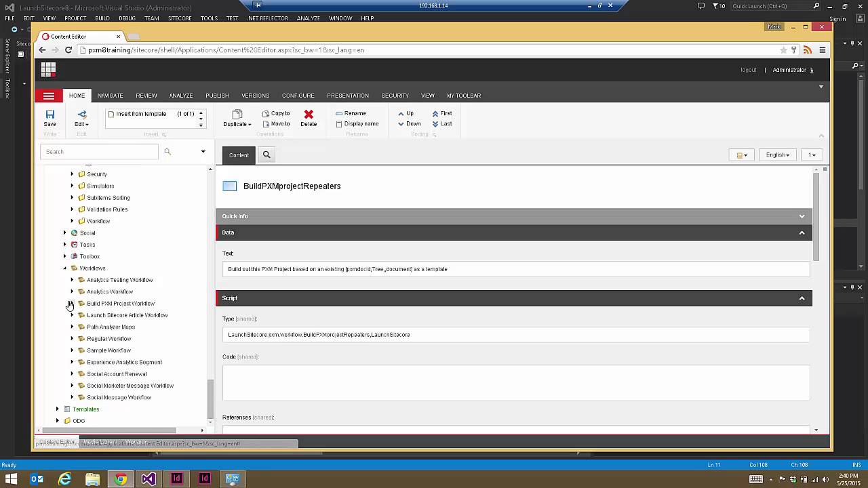Screen dimensions: 868x488
Task: Open the version 1 dropdown
Action: click(x=811, y=155)
